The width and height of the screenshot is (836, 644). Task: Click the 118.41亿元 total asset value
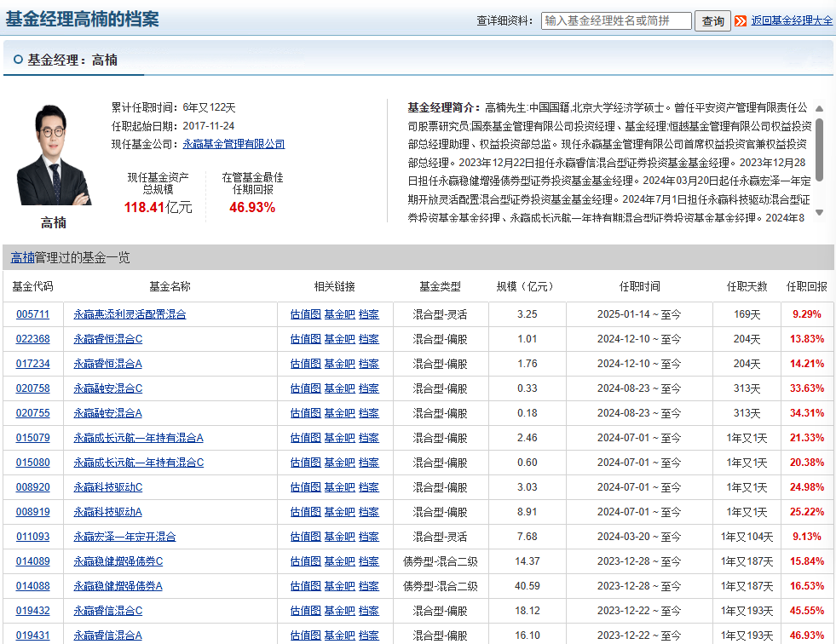(x=158, y=207)
